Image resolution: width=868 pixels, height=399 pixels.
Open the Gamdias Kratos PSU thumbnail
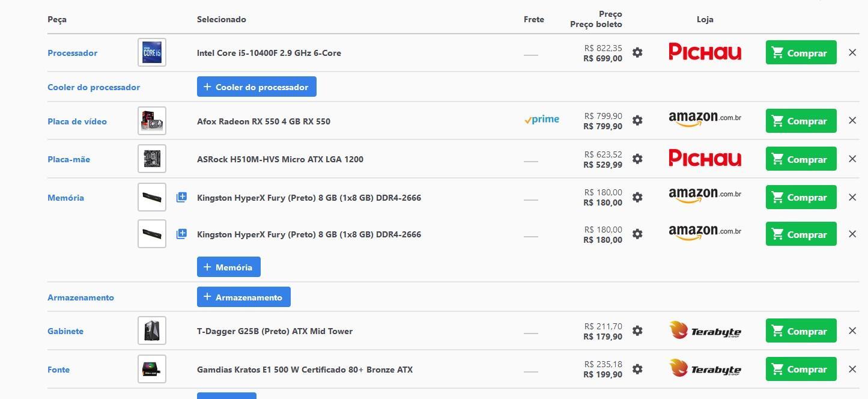click(152, 370)
